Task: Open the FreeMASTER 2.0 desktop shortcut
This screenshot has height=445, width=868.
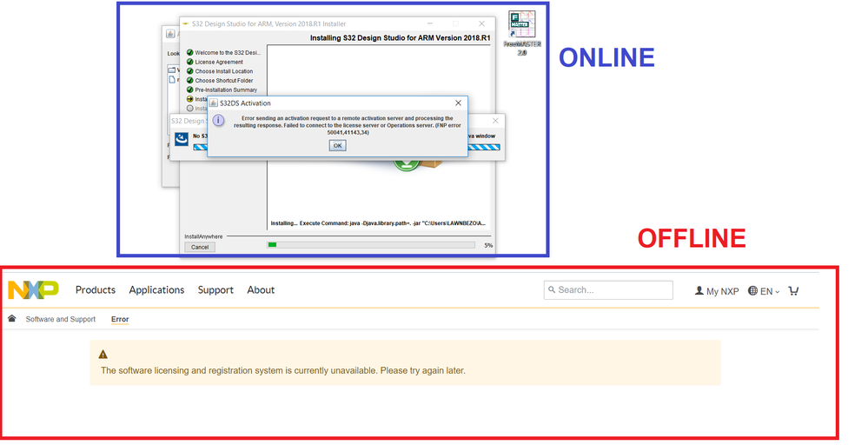Action: (522, 33)
